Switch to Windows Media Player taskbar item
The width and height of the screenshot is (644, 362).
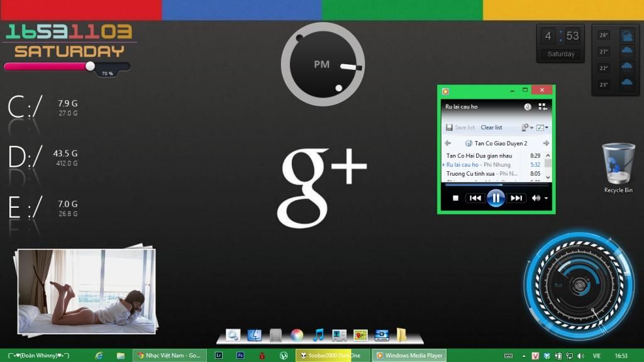[409, 356]
